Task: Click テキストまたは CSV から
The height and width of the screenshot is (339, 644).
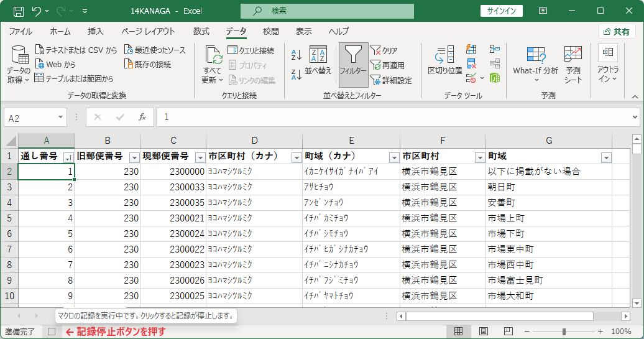Action: click(x=76, y=50)
